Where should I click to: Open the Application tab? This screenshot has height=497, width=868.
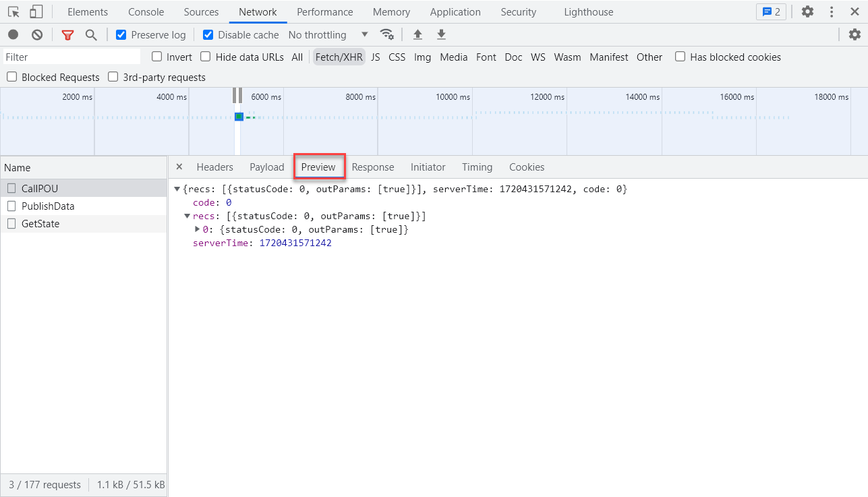455,11
